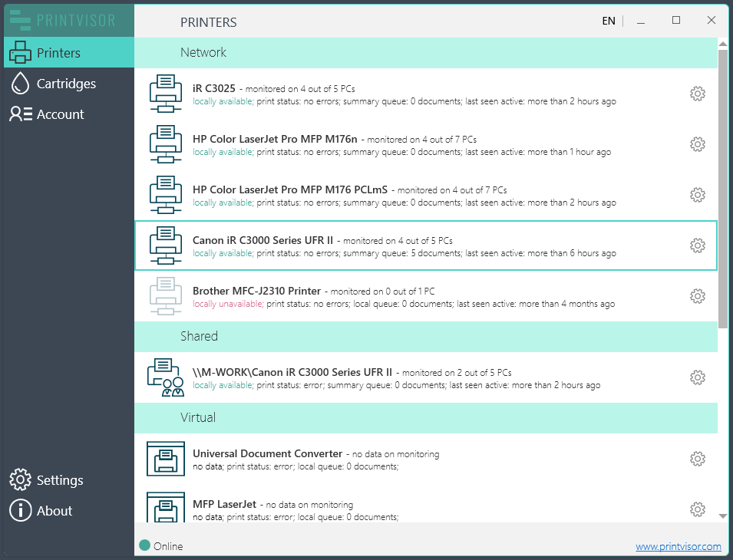The image size is (733, 560).
Task: Click the Universal Document Converter virtual printer icon
Action: coord(165,459)
